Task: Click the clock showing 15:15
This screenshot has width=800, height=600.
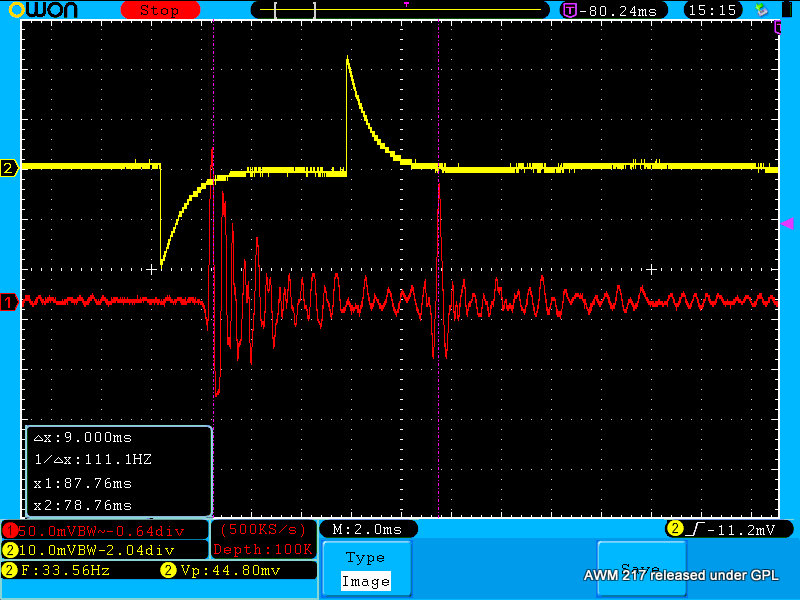Action: 712,10
